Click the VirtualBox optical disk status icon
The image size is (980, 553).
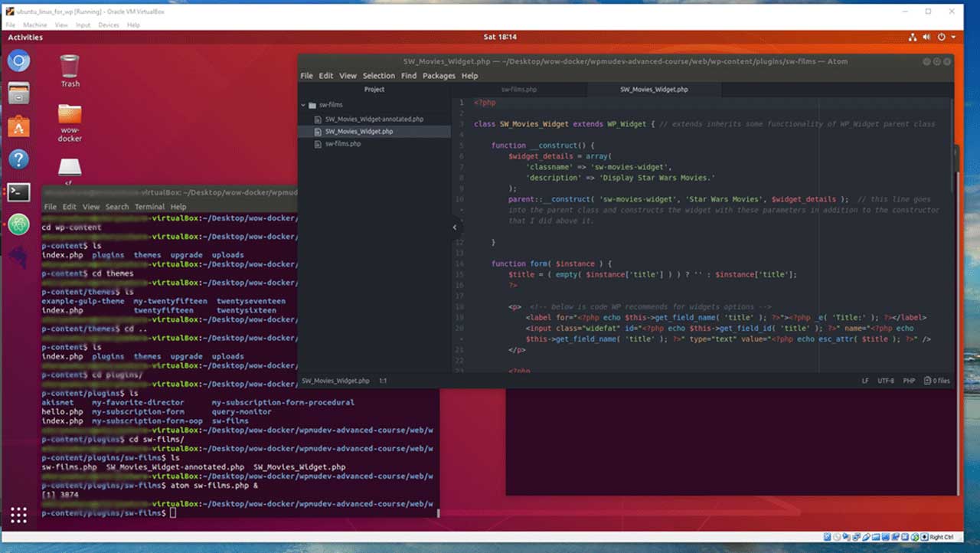(837, 538)
